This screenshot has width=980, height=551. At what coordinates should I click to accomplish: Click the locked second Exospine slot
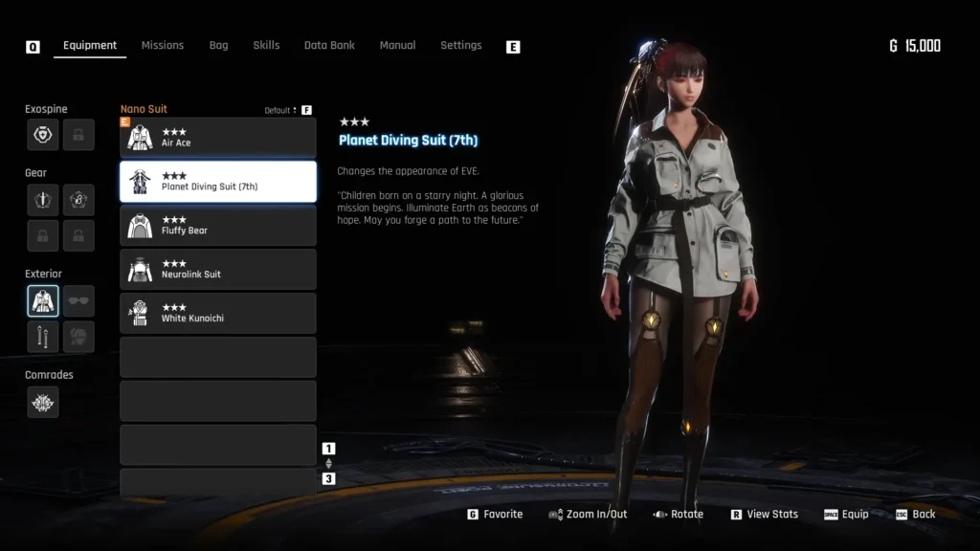pyautogui.click(x=78, y=134)
